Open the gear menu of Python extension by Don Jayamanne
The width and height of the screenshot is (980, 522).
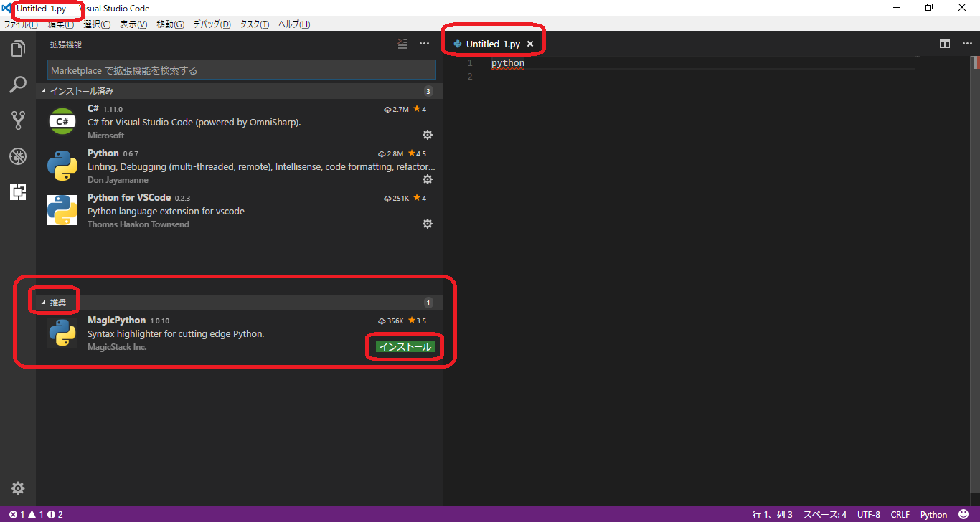(x=427, y=179)
